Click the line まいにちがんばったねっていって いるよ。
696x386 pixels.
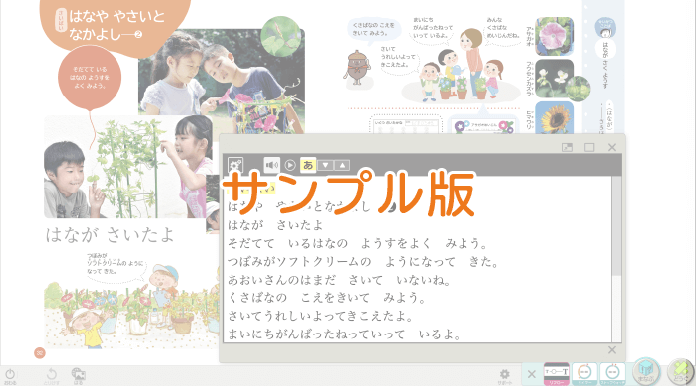345,334
